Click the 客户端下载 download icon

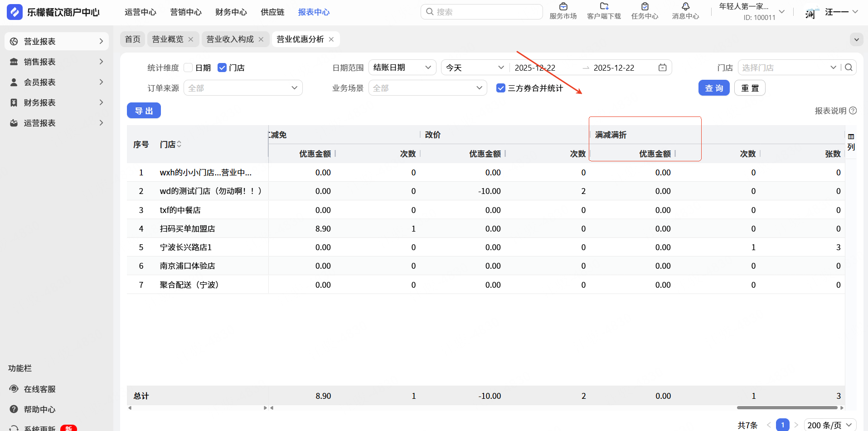click(x=604, y=7)
